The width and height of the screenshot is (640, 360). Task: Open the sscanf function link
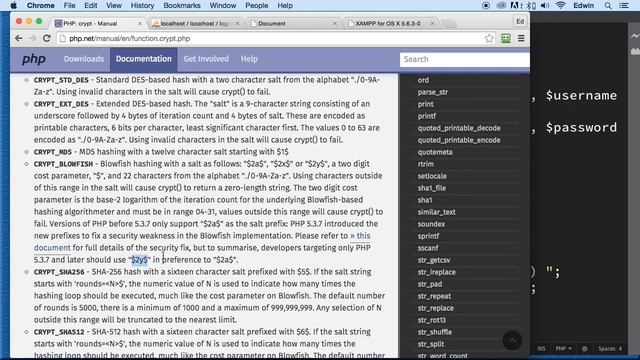(428, 248)
